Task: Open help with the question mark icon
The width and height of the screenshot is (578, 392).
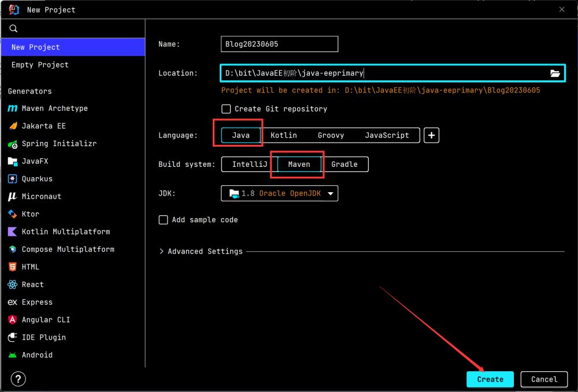Action: [18, 379]
